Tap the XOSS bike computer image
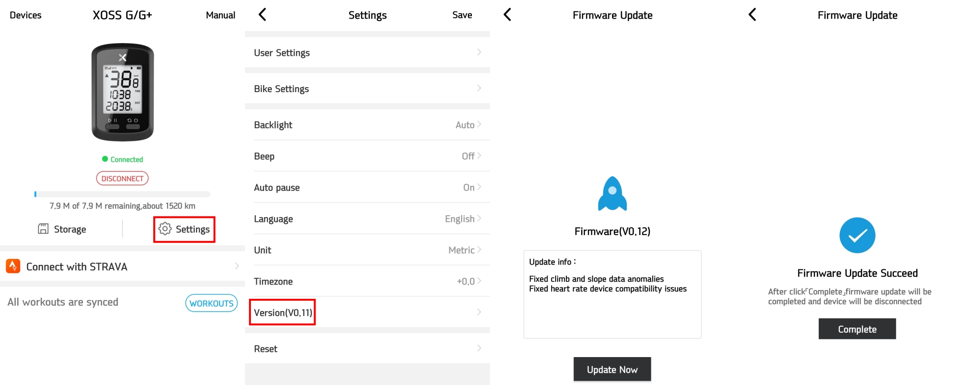The width and height of the screenshot is (980, 385). point(122,92)
